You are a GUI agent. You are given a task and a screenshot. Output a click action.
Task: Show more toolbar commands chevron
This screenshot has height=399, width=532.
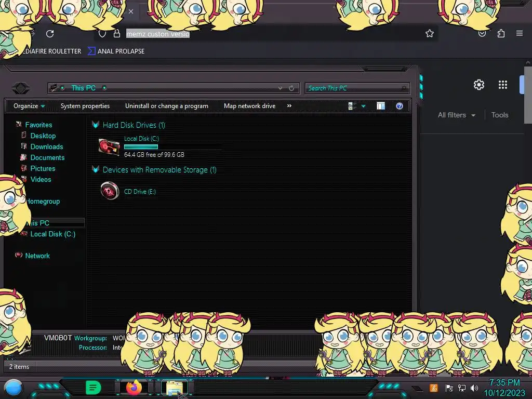(x=289, y=106)
